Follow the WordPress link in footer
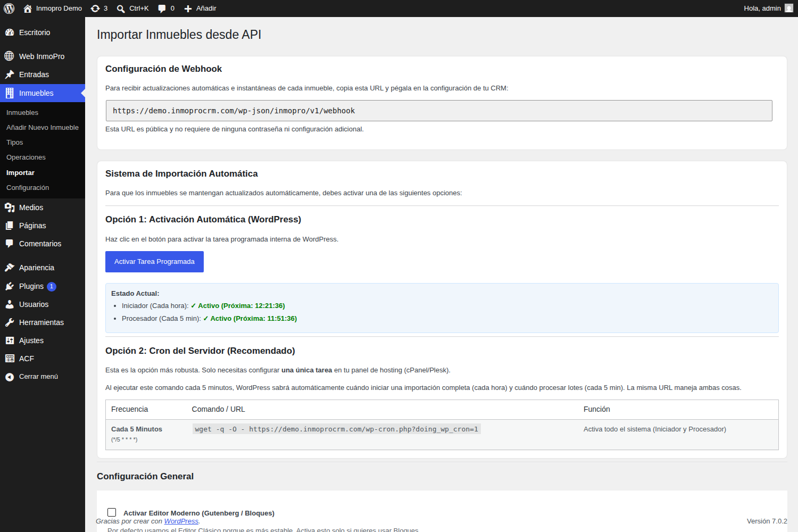798x532 pixels. pos(181,521)
